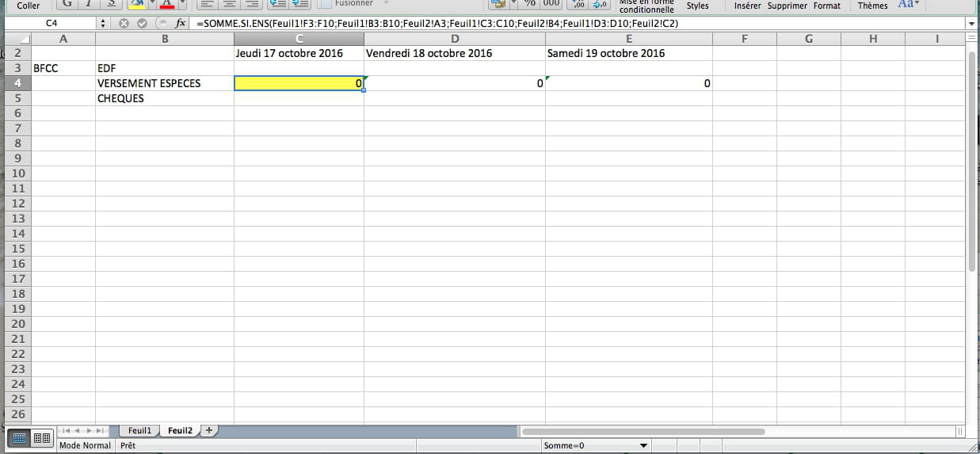Click the horizontal scrollbar thumb
This screenshot has height=454, width=980.
(x=643, y=432)
